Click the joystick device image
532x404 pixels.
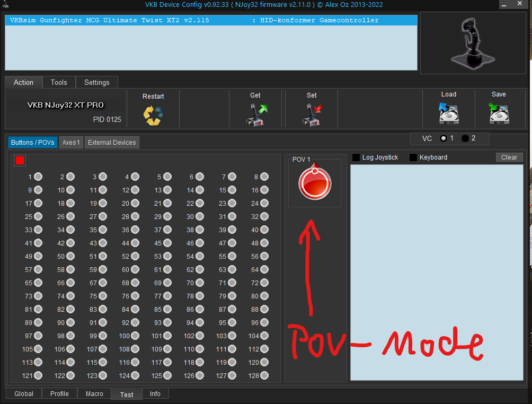click(x=465, y=43)
